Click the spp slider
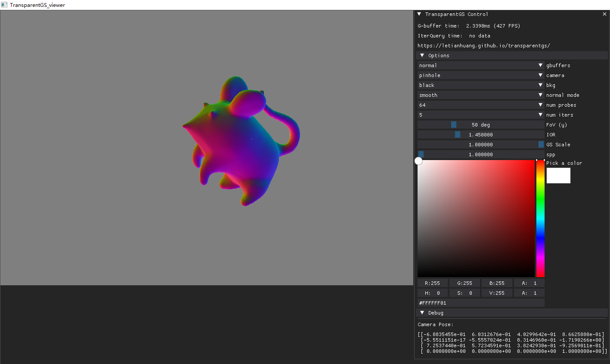 coord(481,154)
